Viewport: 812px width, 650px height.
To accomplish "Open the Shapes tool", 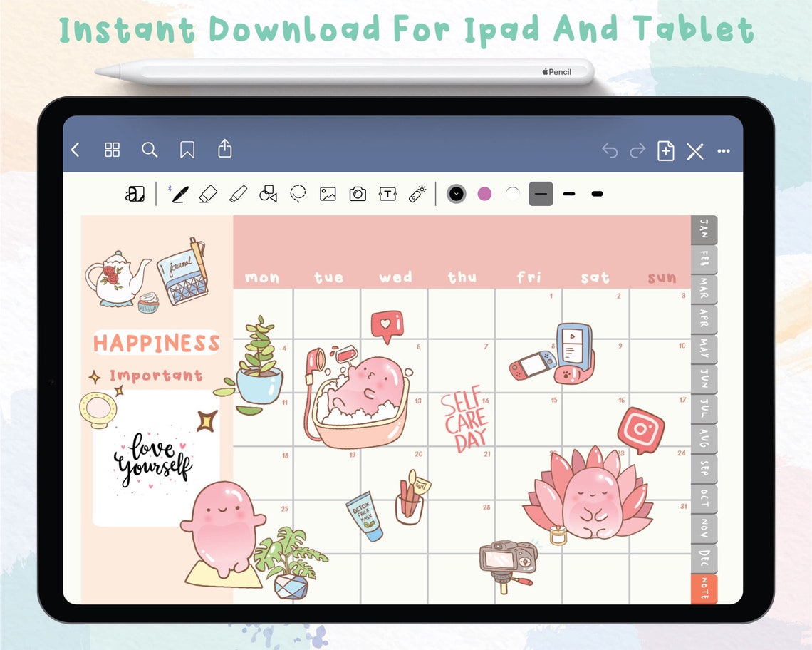I will [269, 193].
